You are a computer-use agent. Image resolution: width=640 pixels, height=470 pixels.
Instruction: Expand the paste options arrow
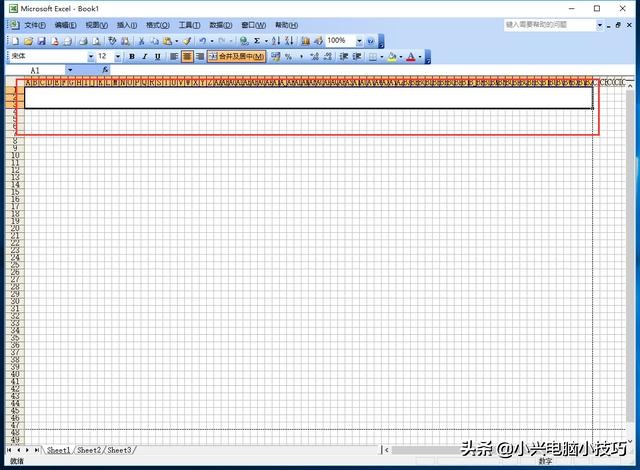(176, 41)
